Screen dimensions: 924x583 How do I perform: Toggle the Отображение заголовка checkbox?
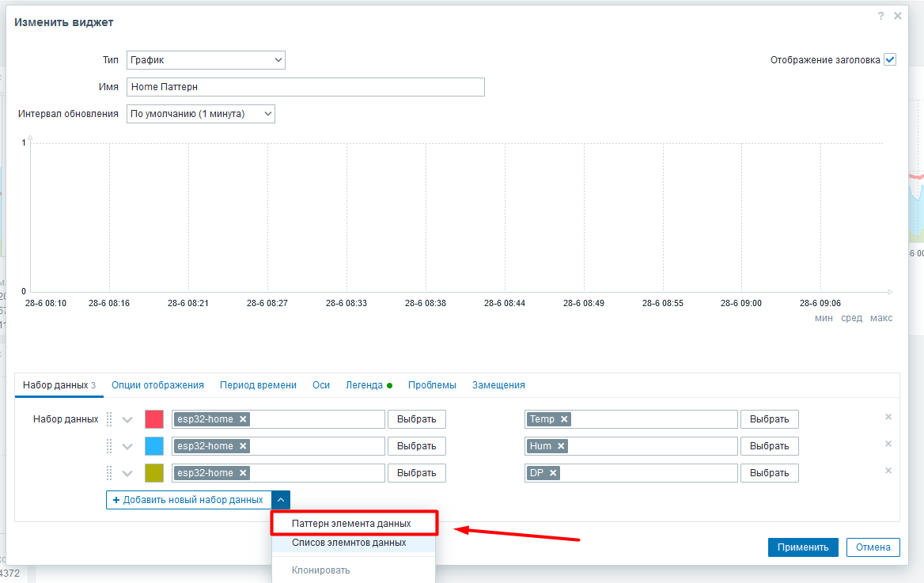pos(890,59)
